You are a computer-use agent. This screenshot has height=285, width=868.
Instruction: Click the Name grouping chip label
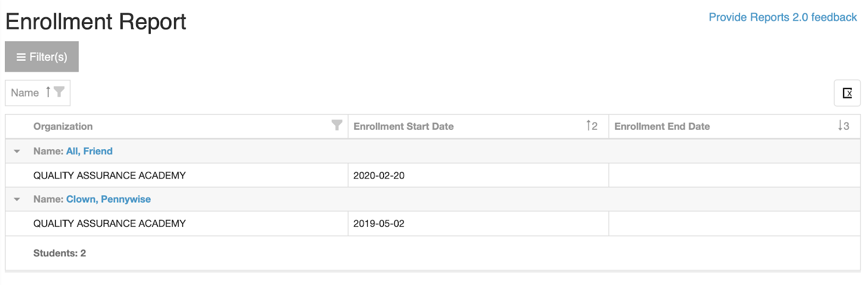[x=25, y=93]
